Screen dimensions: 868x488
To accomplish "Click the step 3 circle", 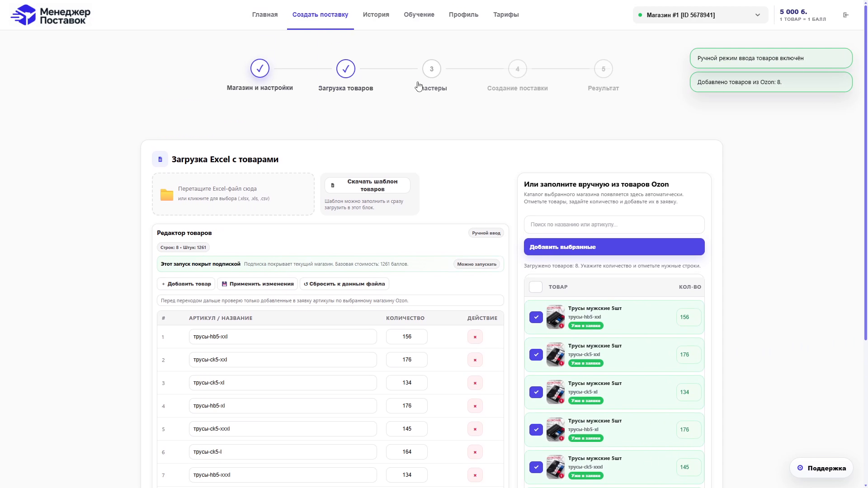I will (x=432, y=69).
